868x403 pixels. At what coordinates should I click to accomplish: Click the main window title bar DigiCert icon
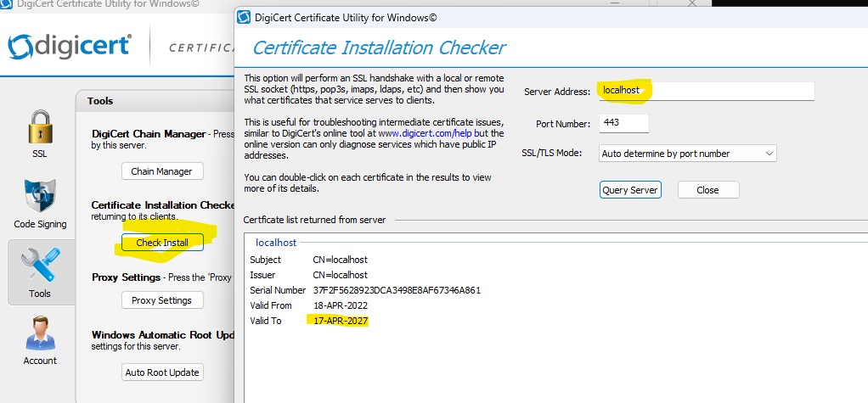tap(4, 4)
